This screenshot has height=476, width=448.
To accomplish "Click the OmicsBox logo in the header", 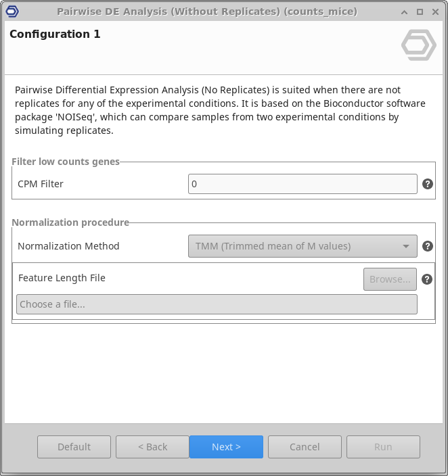I will (x=418, y=46).
